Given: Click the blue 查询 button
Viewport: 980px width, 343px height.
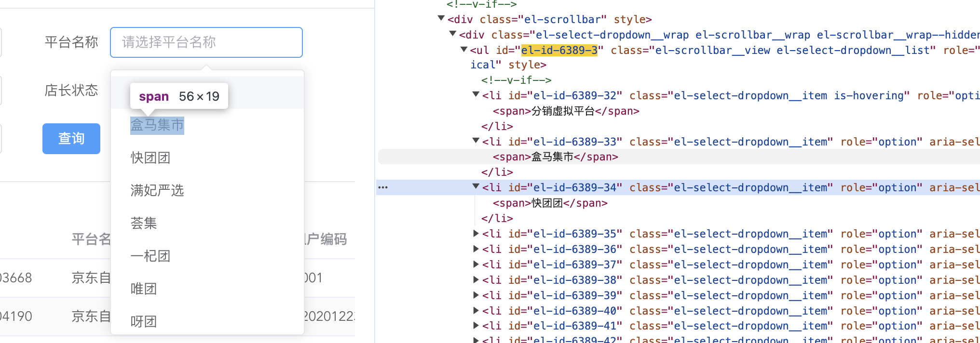Looking at the screenshot, I should [71, 139].
